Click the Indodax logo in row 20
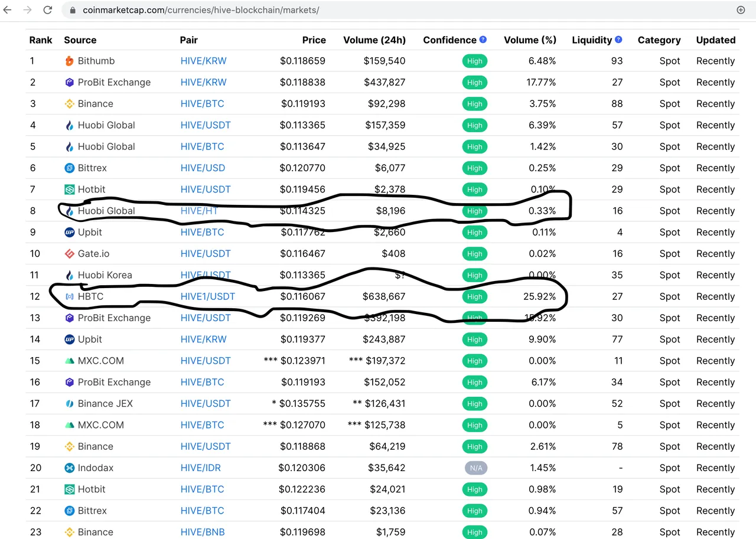This screenshot has width=756, height=539. point(69,468)
